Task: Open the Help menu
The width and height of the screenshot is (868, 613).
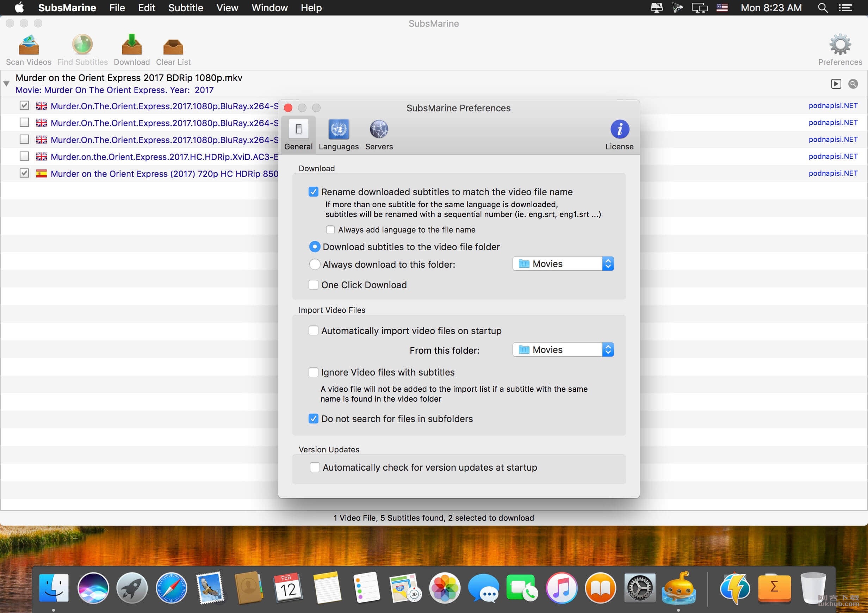Action: [x=311, y=7]
